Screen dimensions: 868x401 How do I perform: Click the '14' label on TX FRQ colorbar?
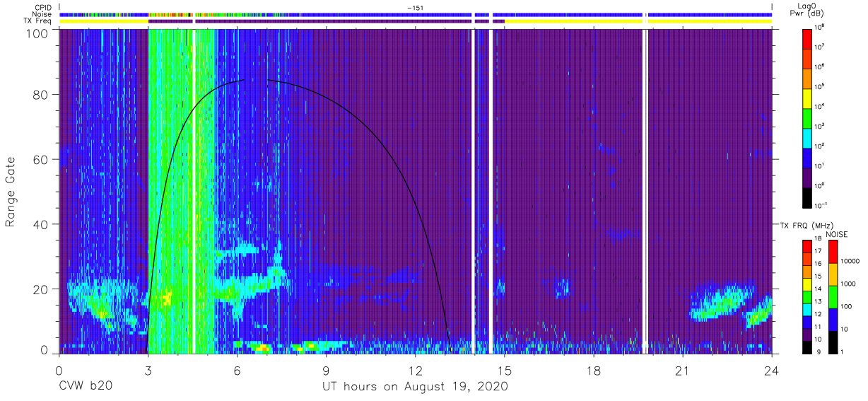(x=819, y=290)
